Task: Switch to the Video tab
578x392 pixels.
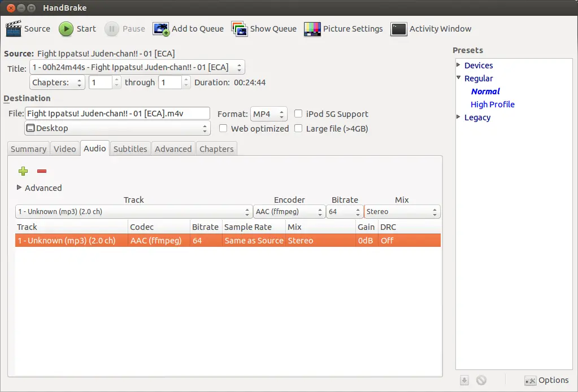Action: coord(65,149)
